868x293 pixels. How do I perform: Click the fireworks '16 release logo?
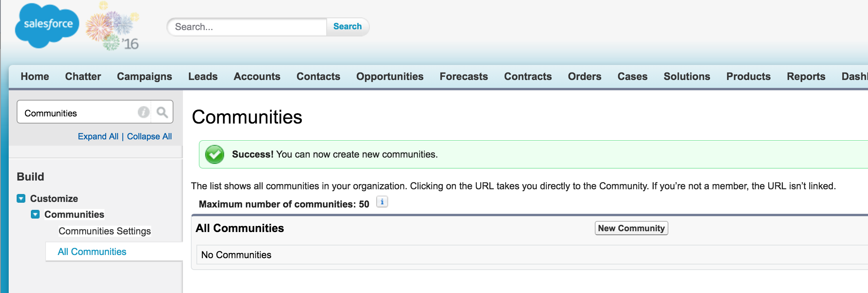click(112, 27)
